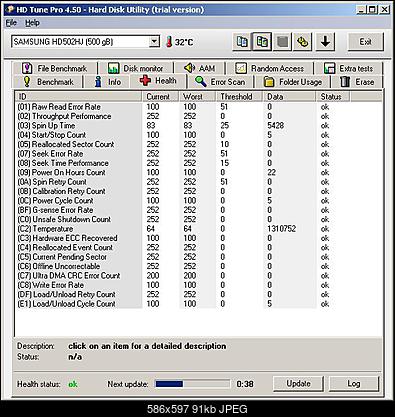This screenshot has height=417, width=395.
Task: Click the down-arrow minimize-to-tray icon
Action: click(325, 42)
